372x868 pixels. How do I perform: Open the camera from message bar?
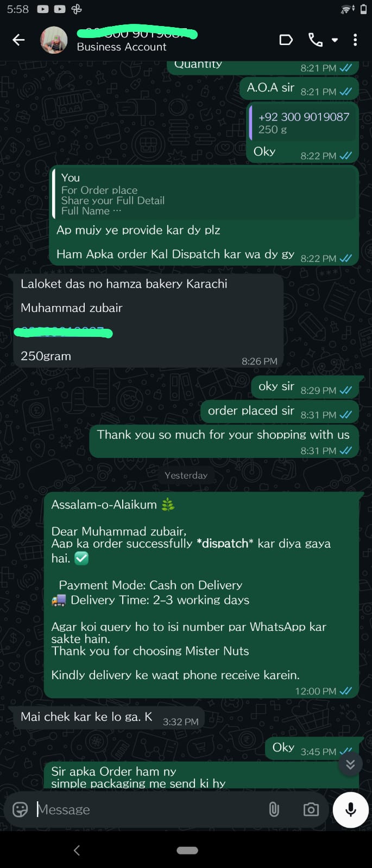click(x=311, y=809)
